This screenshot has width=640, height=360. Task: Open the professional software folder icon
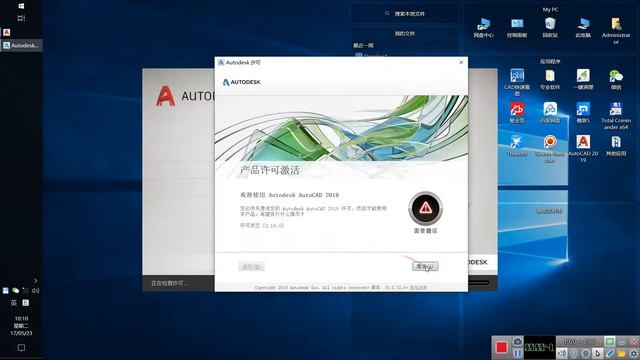click(550, 80)
